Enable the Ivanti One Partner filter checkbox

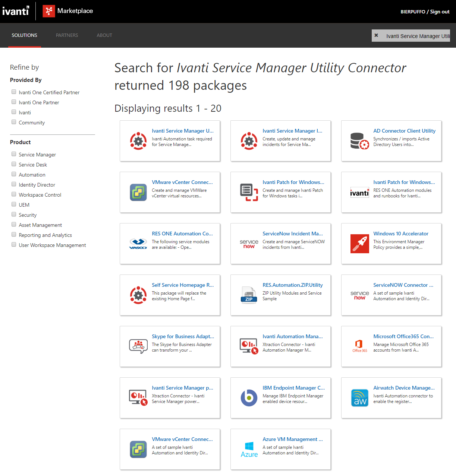tap(14, 102)
